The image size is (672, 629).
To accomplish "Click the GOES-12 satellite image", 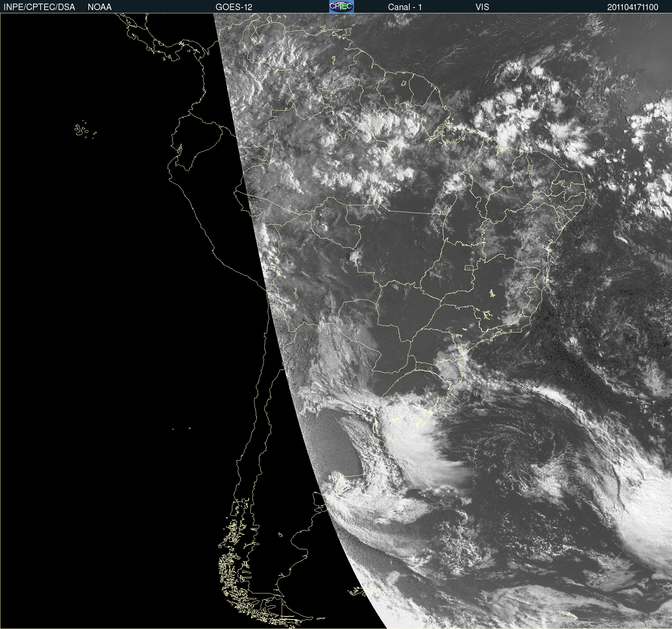I will 336,321.
